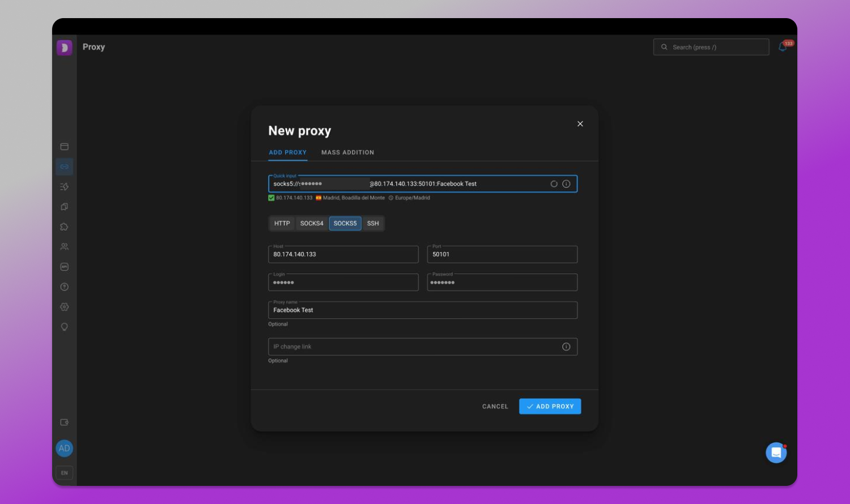This screenshot has height=504, width=850.
Task: Open the browser profiles sidebar icon
Action: coord(65,147)
